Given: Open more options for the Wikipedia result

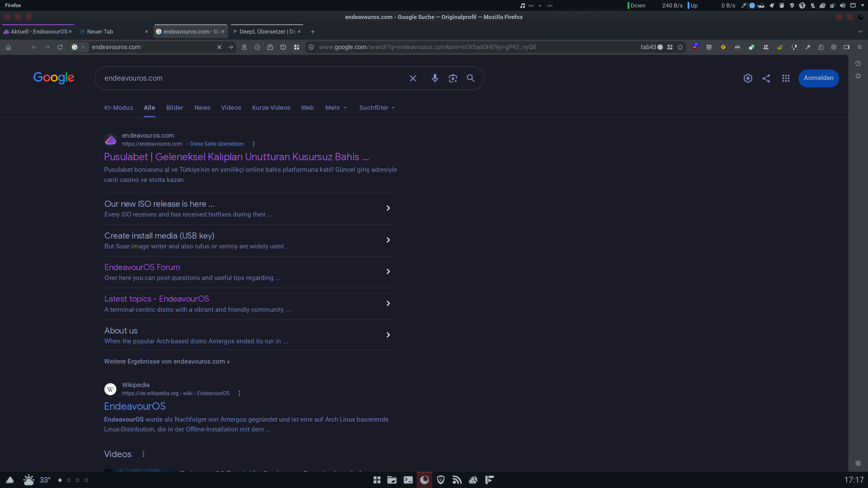Looking at the screenshot, I should [x=239, y=393].
